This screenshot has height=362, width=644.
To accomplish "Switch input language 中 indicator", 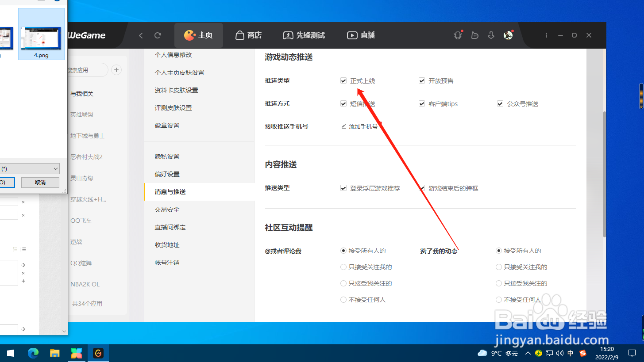I will pos(571,353).
